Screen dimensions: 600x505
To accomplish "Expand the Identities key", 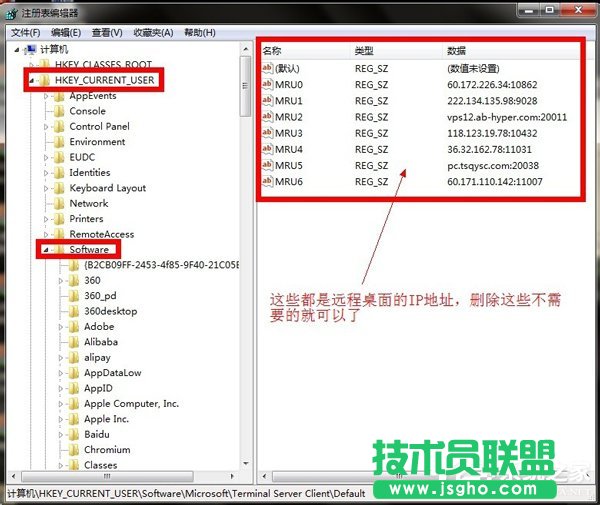I will click(46, 173).
